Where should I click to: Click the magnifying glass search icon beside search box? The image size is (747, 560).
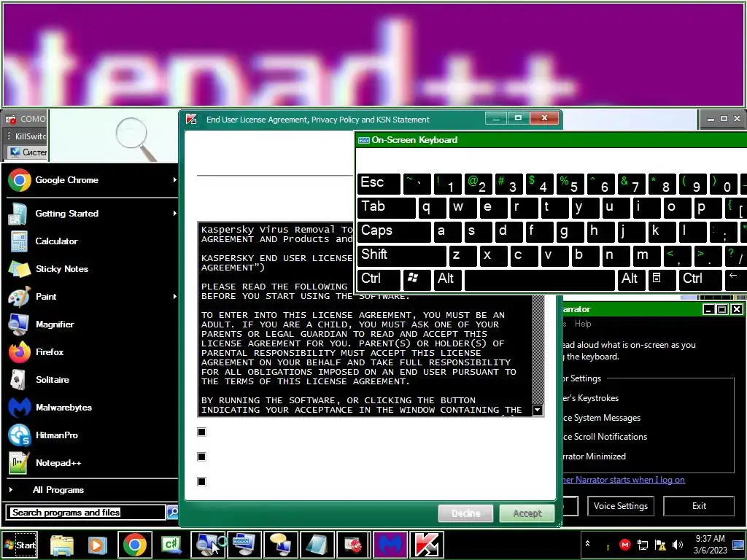(172, 513)
